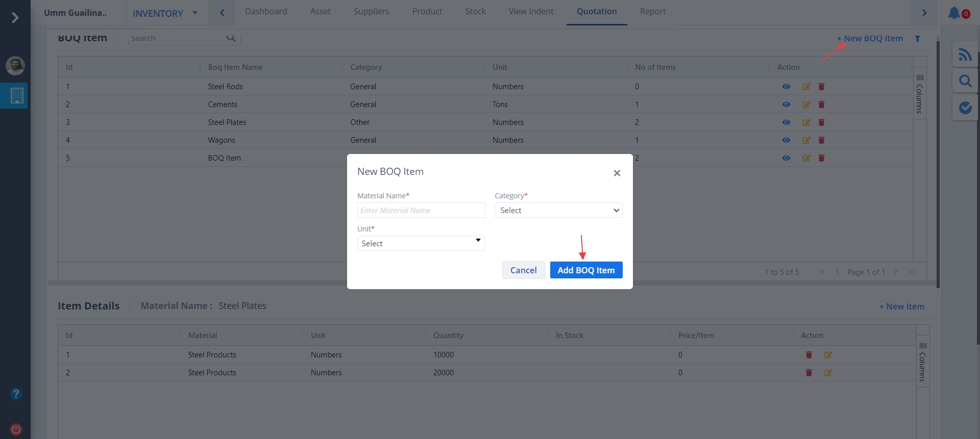The height and width of the screenshot is (439, 980).
Task: Open the RSS feed side panel icon
Action: tap(965, 55)
